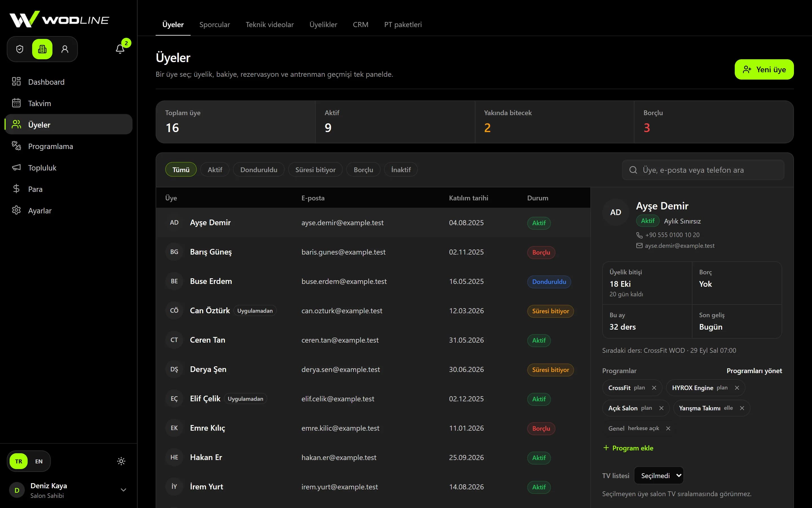Expand the Deniz Kaya account menu
The width and height of the screenshot is (812, 508).
tap(69, 490)
